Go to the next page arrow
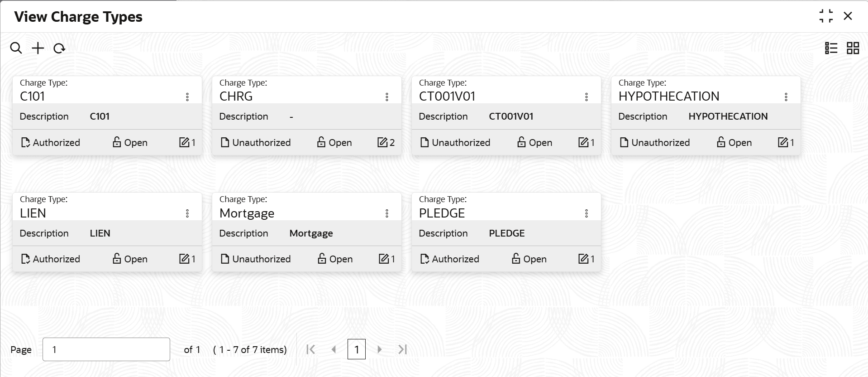 (x=380, y=349)
